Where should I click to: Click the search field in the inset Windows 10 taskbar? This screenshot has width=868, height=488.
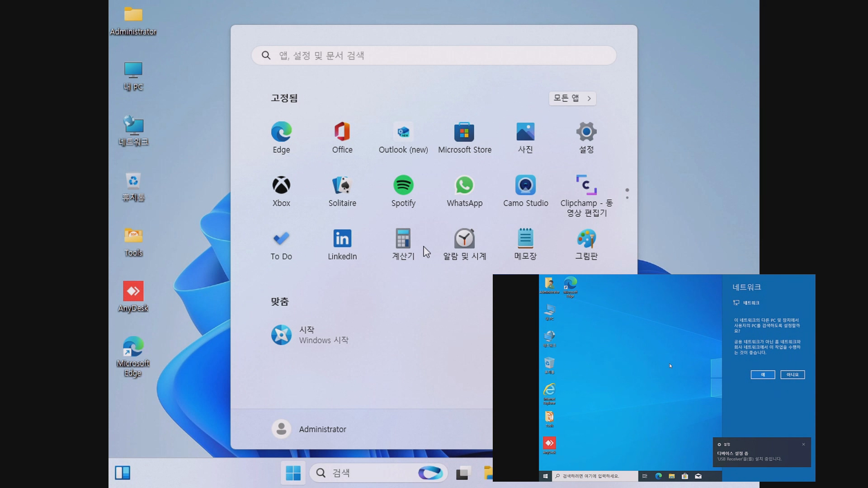[x=595, y=476]
